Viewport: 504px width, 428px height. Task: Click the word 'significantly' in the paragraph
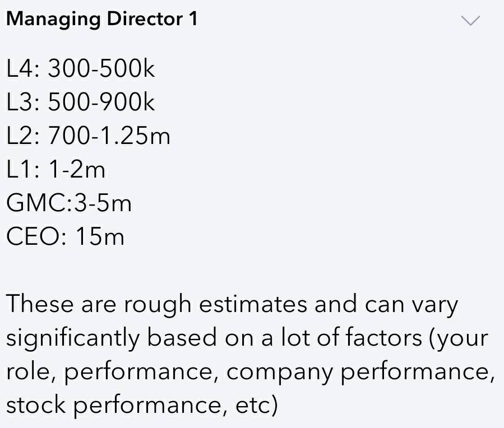73,338
